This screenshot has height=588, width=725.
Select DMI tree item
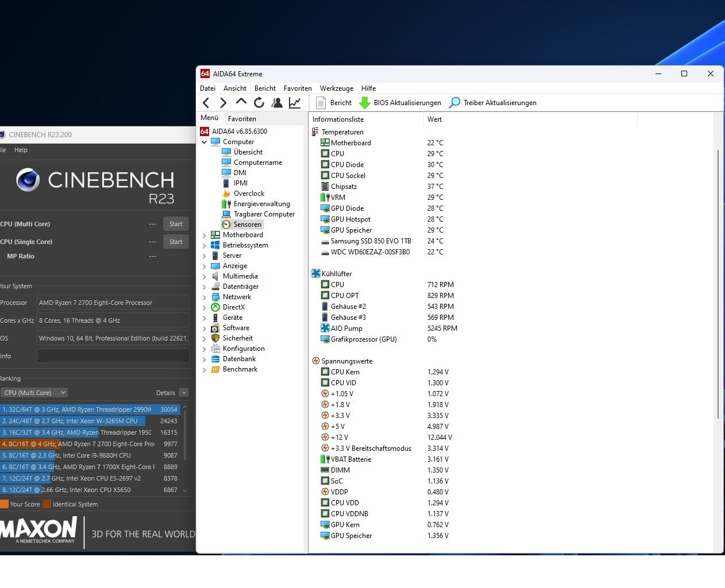234,173
